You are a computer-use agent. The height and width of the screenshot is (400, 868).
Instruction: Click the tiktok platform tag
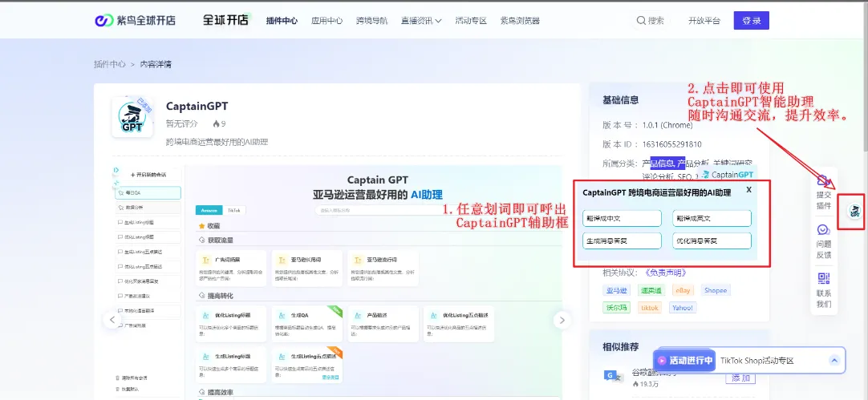pos(650,308)
